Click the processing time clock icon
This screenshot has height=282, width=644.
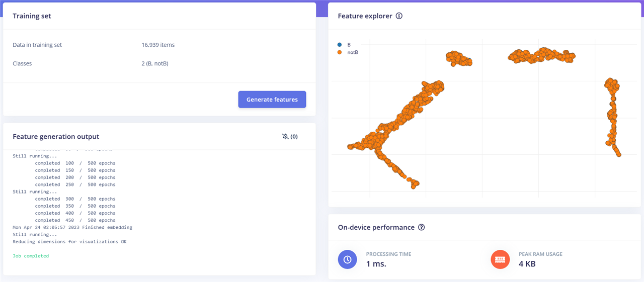coord(347,259)
